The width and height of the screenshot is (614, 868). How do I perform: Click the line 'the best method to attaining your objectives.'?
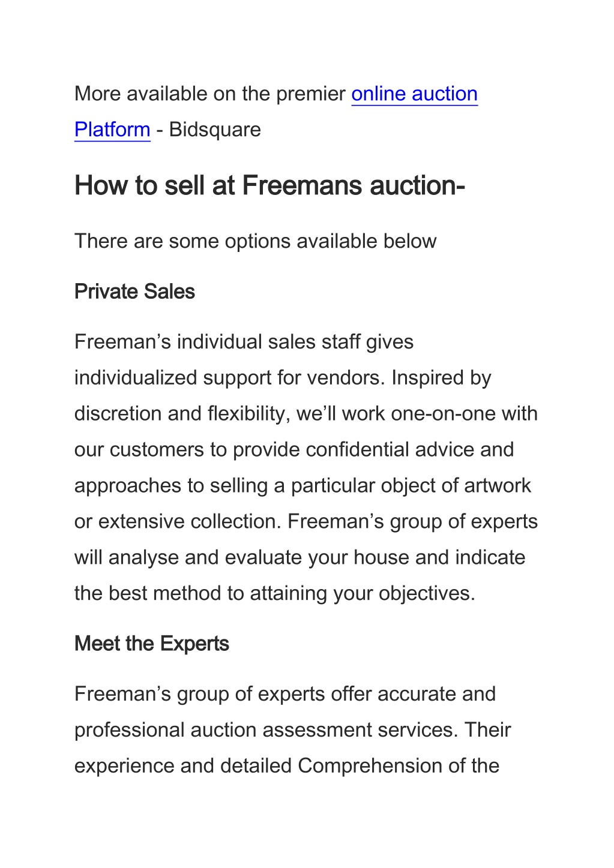pyautogui.click(x=275, y=594)
